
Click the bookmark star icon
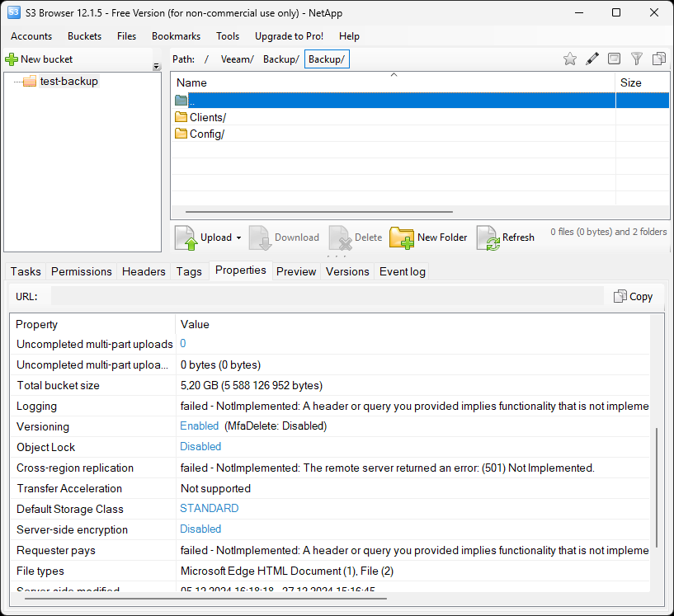(569, 59)
